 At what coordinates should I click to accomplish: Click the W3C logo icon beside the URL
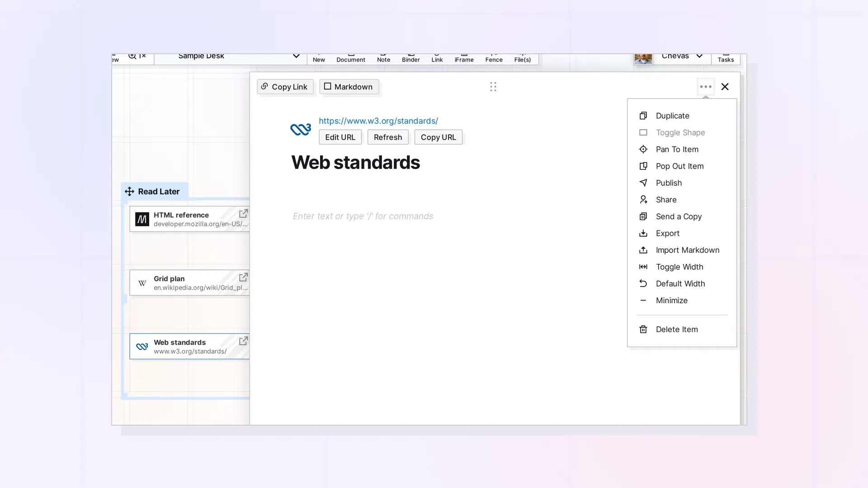[301, 129]
